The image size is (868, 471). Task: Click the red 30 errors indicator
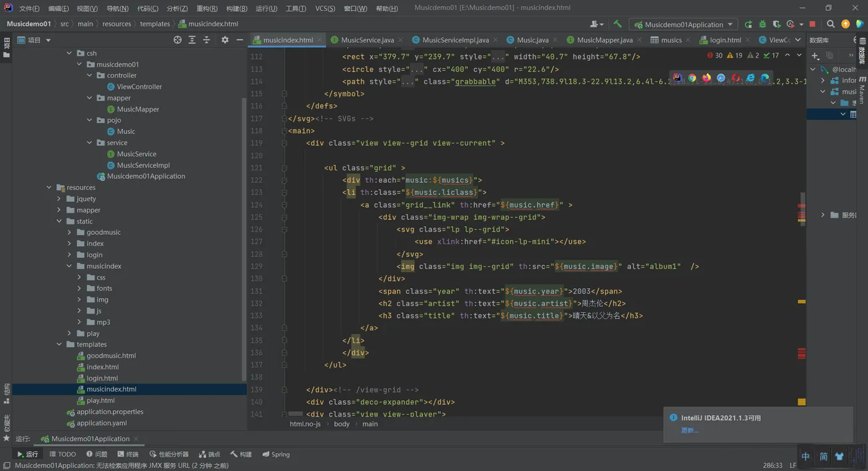pos(715,55)
